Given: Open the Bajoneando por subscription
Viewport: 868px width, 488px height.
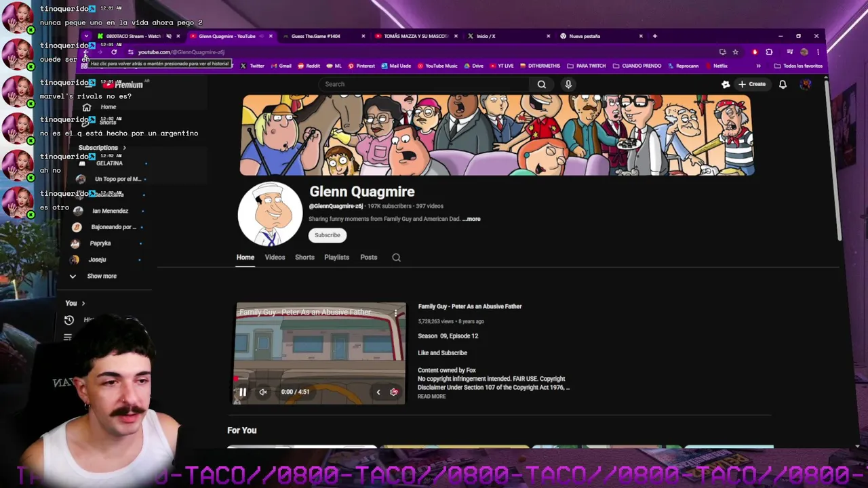Looking at the screenshot, I should (113, 227).
